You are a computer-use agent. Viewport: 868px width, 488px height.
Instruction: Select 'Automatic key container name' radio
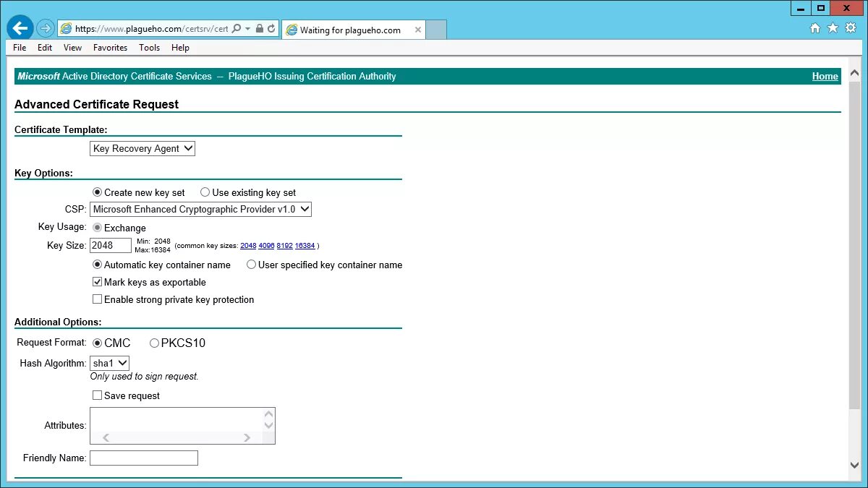tap(98, 265)
